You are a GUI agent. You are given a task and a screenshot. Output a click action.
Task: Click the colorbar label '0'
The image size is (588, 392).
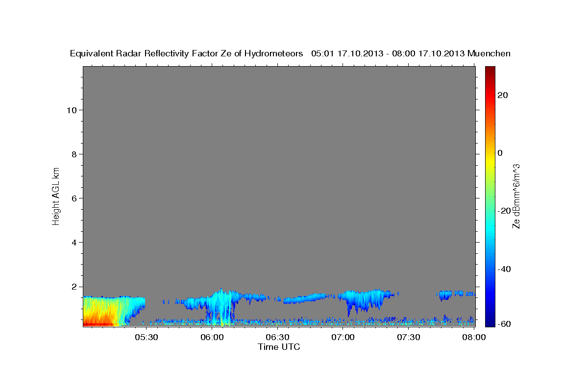(x=500, y=153)
